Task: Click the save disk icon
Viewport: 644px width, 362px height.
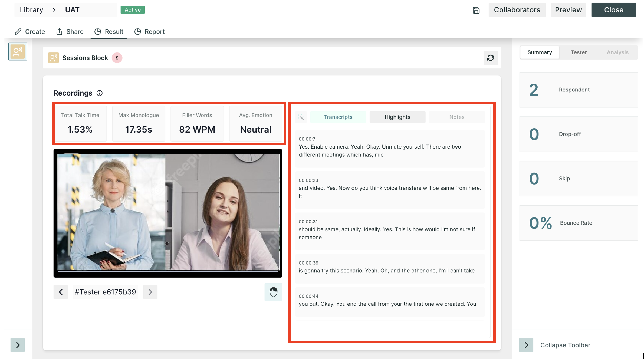Action: click(476, 10)
